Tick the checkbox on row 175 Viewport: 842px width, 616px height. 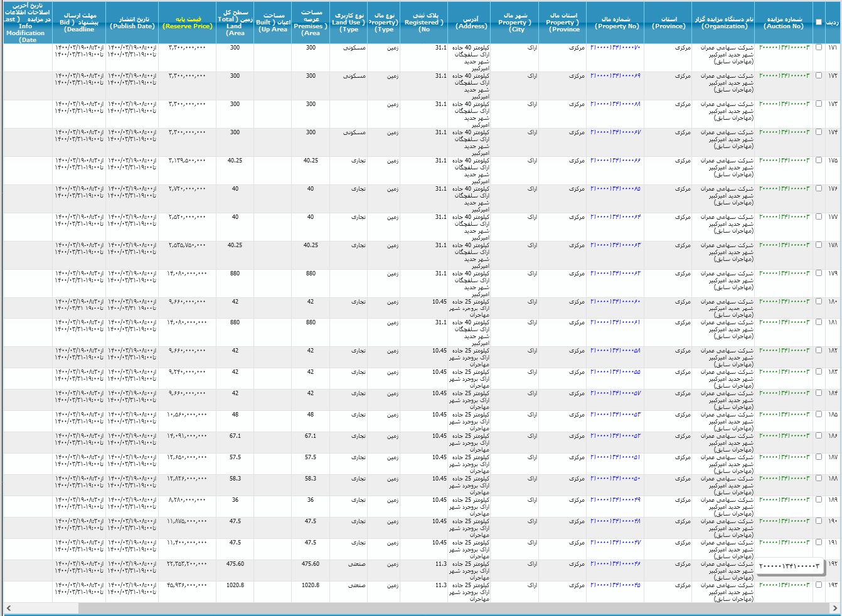click(818, 161)
